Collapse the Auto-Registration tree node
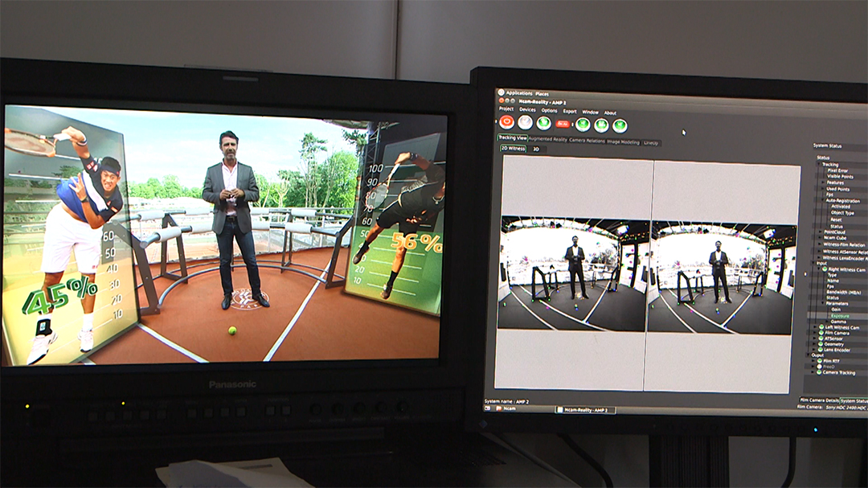The width and height of the screenshot is (868, 488). 822,200
